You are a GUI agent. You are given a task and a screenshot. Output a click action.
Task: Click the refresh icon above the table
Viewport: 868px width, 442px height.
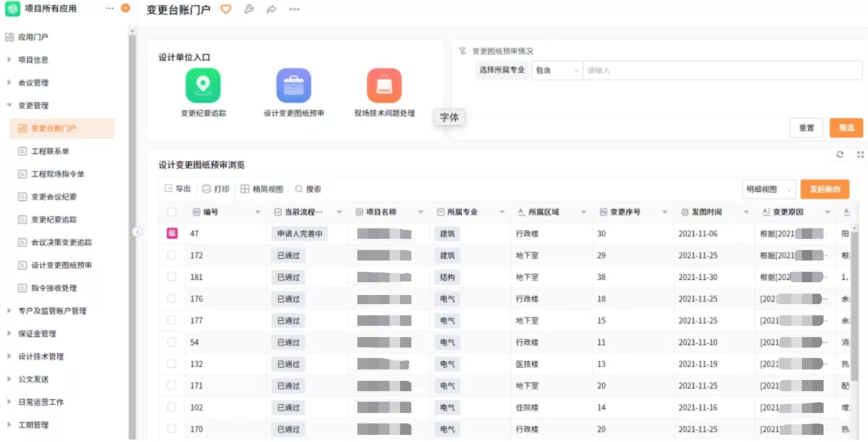pos(840,155)
